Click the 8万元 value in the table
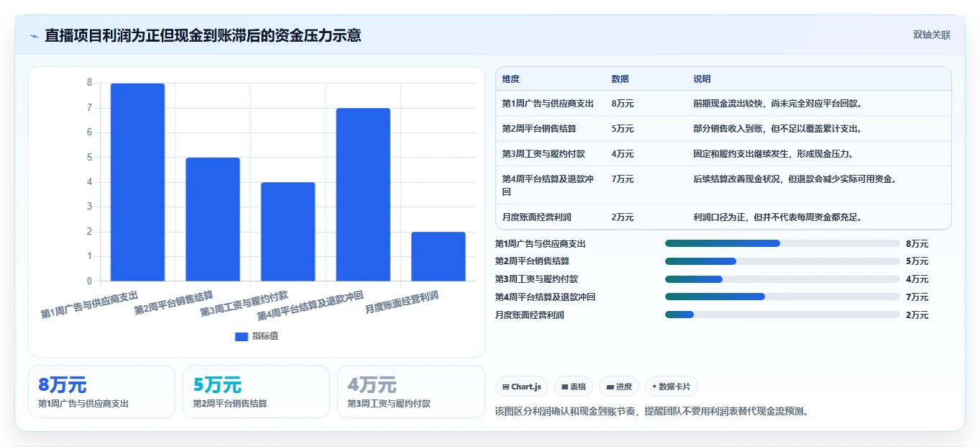This screenshot has height=447, width=980. [x=623, y=104]
